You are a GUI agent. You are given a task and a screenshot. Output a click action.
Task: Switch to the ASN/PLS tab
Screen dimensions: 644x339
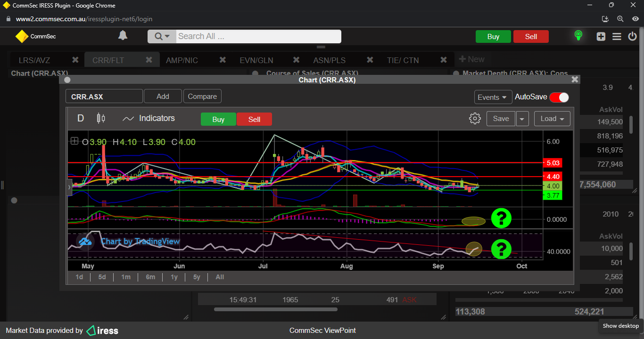(330, 60)
